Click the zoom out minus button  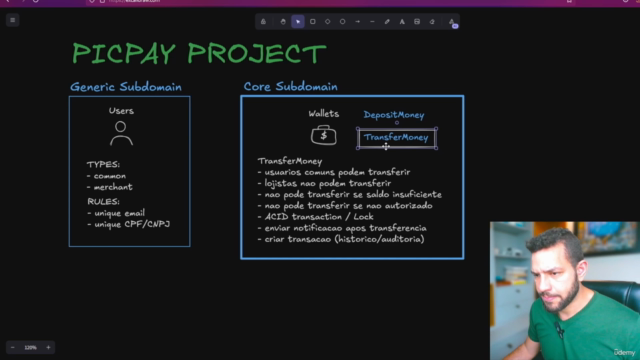click(13, 347)
